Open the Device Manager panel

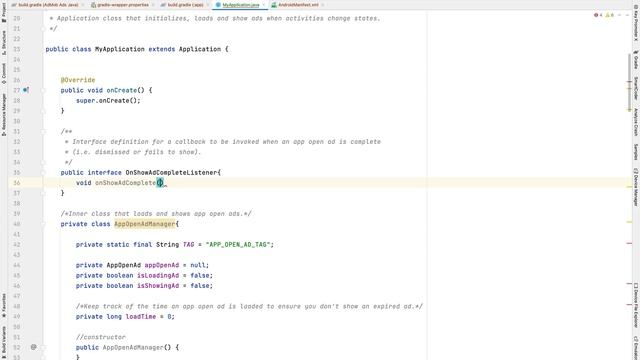(636, 187)
